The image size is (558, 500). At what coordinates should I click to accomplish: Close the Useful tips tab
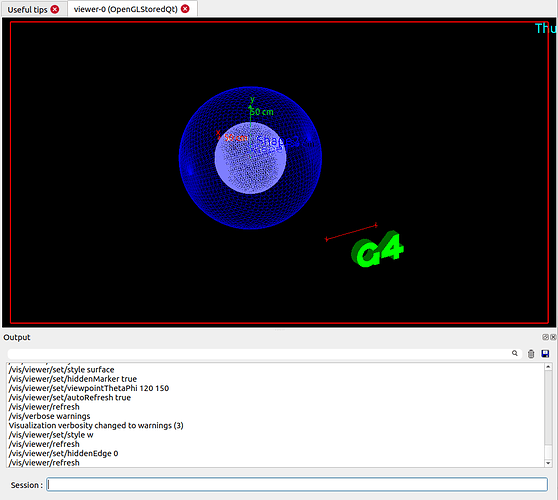tap(54, 10)
